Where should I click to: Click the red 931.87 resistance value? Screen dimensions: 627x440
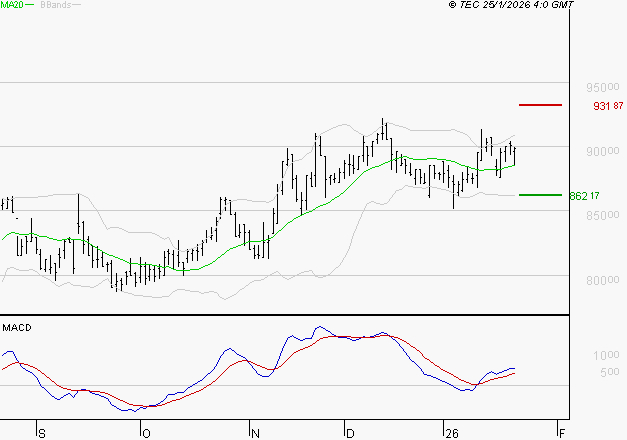click(x=608, y=106)
